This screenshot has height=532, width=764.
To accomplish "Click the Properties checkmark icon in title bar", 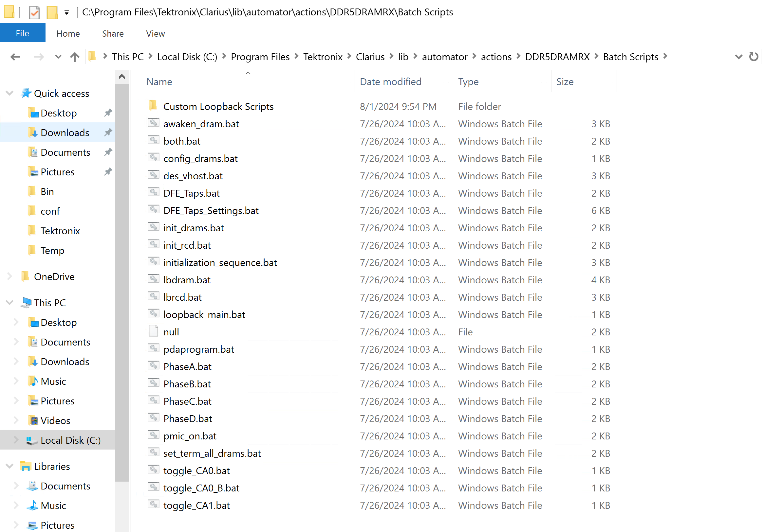I will click(x=34, y=13).
